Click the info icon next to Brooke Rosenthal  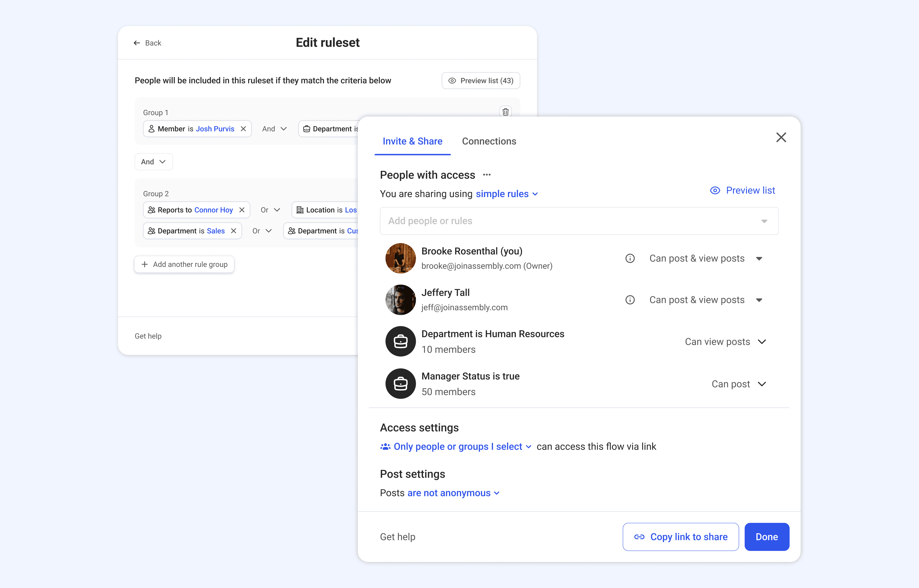click(x=630, y=259)
